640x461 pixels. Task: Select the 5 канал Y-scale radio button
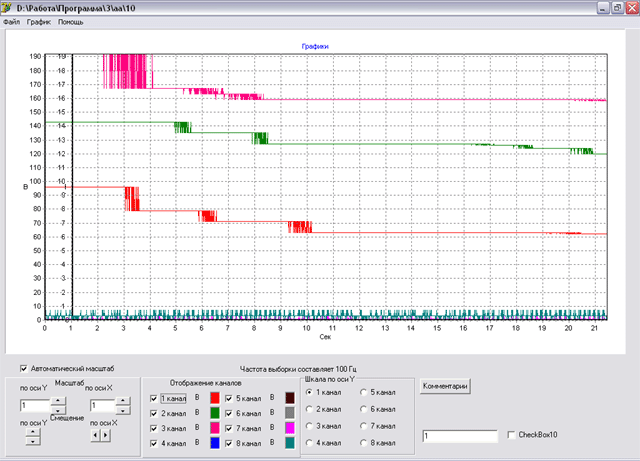(x=364, y=392)
